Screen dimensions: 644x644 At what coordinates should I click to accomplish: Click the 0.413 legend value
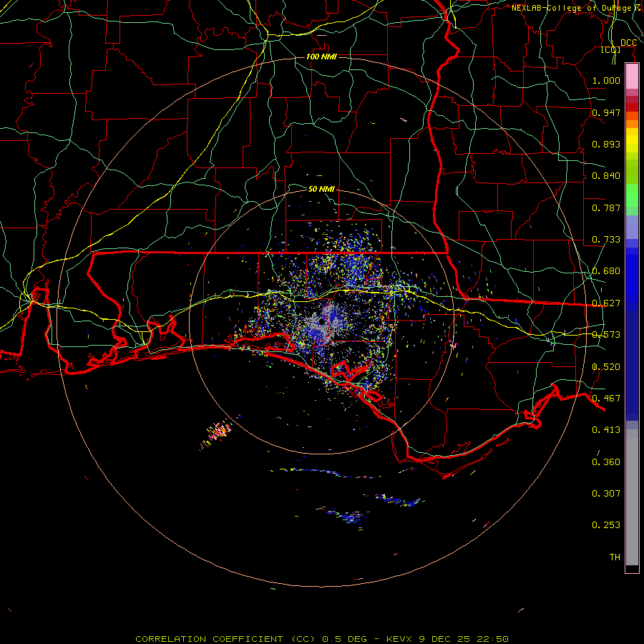click(x=606, y=430)
